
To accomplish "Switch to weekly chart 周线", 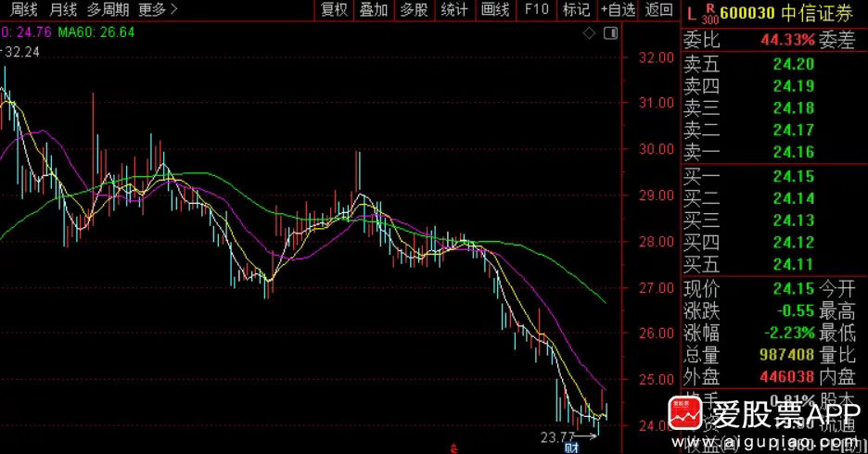I will (x=24, y=9).
